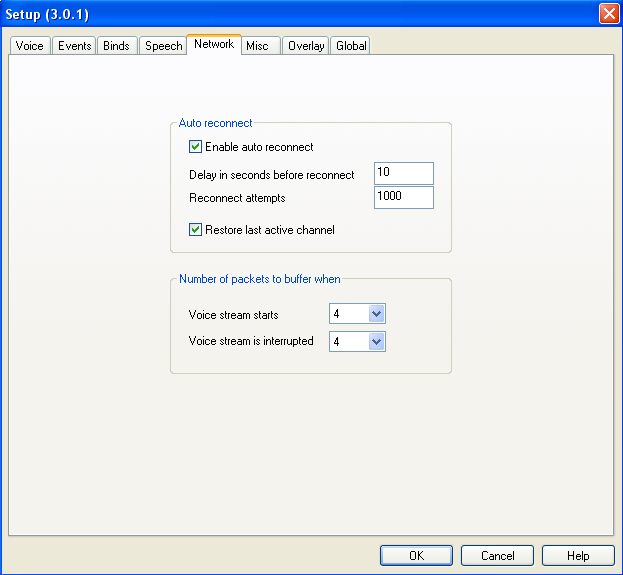Open the Events tab
The width and height of the screenshot is (623, 575).
point(74,46)
